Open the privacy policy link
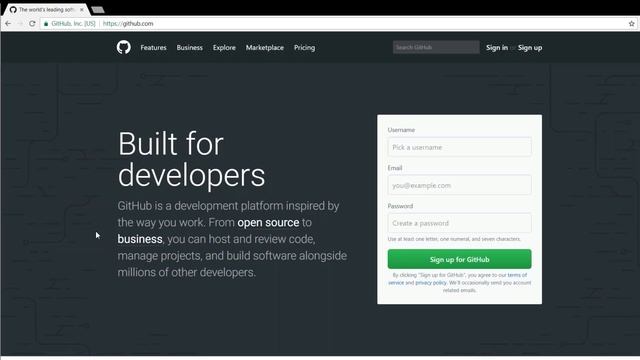Viewport: 640px width, 360px height. coord(431,282)
